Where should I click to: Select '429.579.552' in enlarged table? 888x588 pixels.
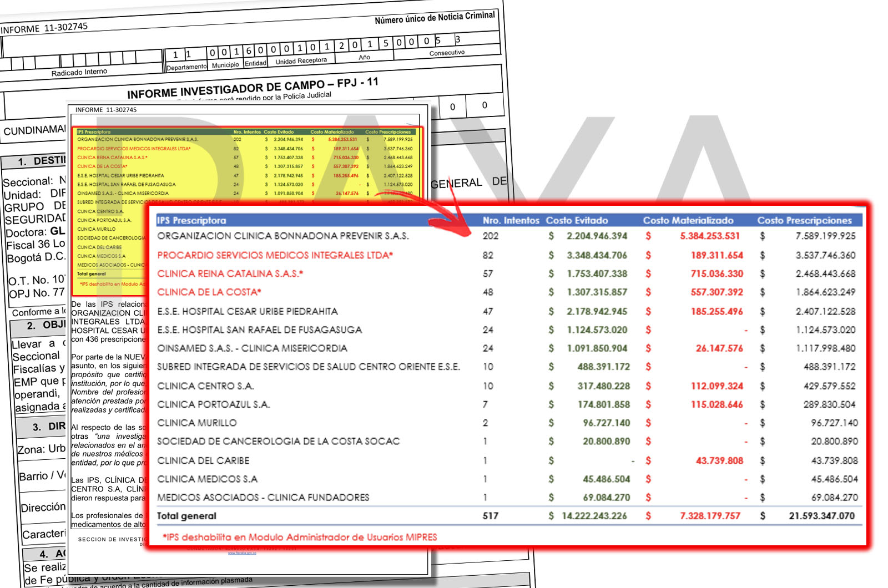[830, 386]
